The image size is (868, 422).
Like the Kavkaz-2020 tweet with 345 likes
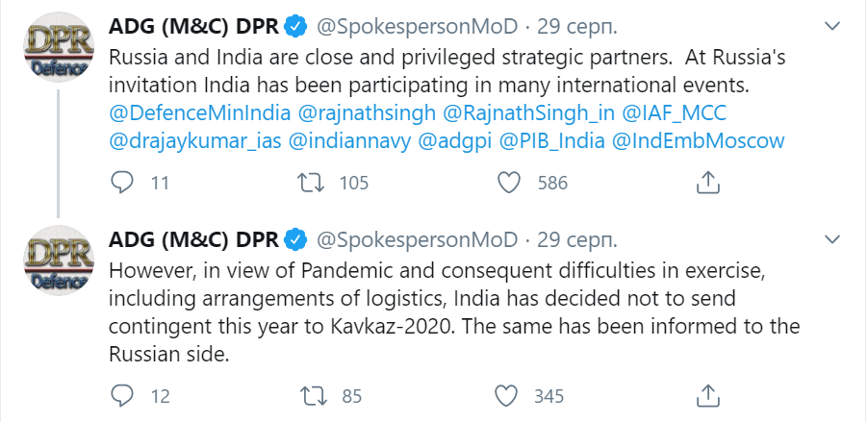point(506,395)
